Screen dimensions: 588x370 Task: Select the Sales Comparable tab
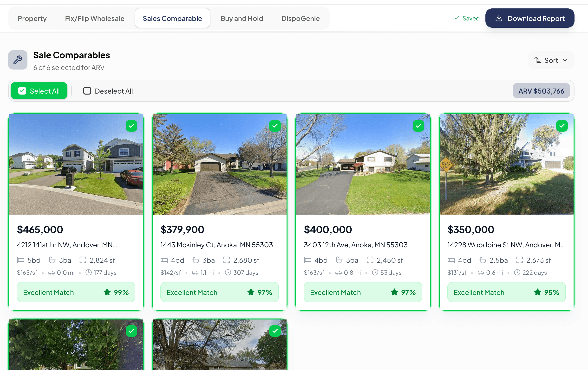(x=172, y=18)
